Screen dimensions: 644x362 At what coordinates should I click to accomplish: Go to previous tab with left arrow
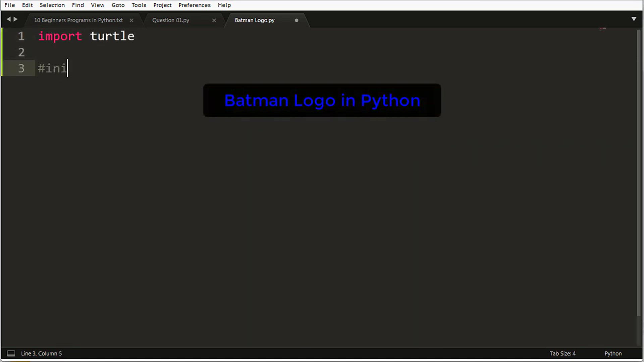click(8, 19)
